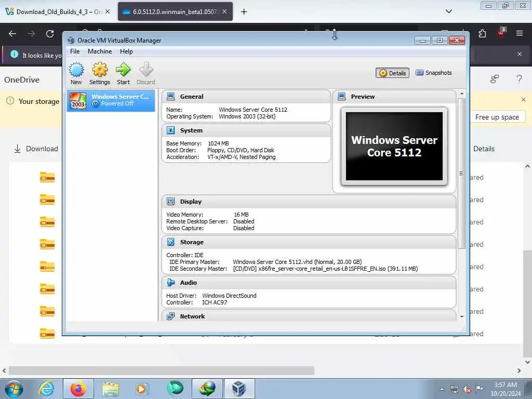Viewport: 532px width, 399px height.
Task: Click the details pane vertical scrollbar thumb
Action: coord(461,174)
